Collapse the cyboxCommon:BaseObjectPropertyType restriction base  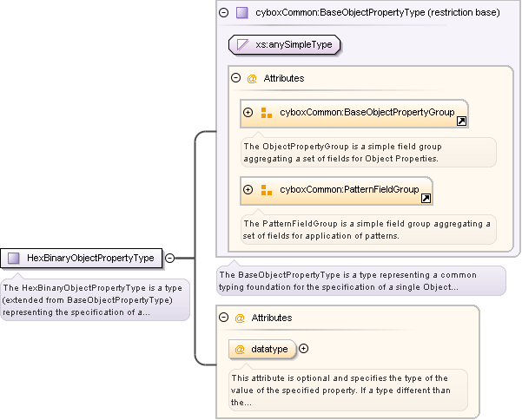(x=224, y=13)
